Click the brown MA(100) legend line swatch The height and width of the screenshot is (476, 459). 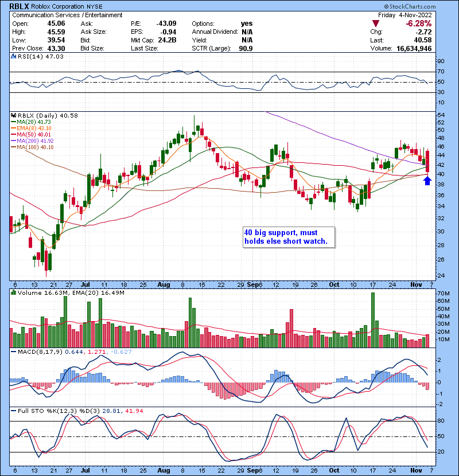click(13, 147)
